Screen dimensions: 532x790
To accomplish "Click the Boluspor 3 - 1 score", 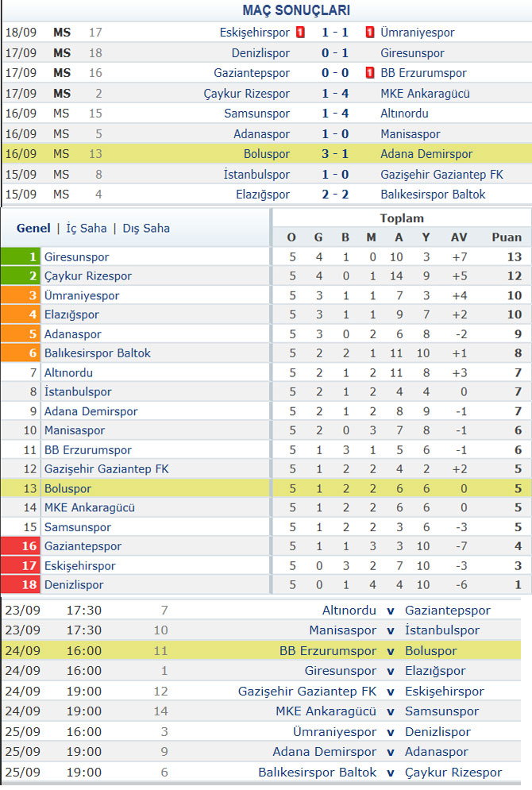I will coord(335,154).
